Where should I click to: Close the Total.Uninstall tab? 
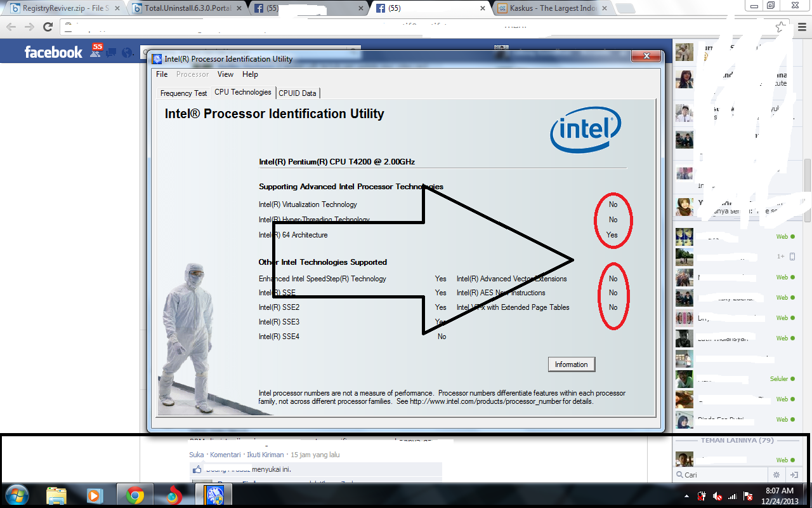click(x=239, y=8)
